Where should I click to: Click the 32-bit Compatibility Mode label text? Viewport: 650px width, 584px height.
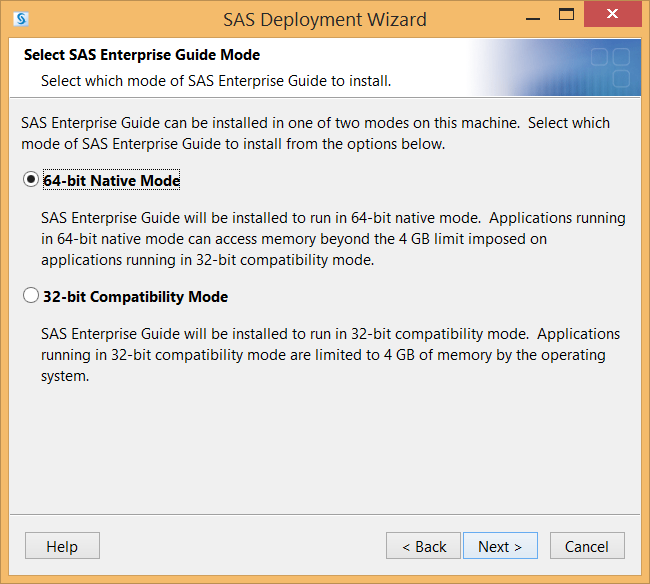click(136, 297)
